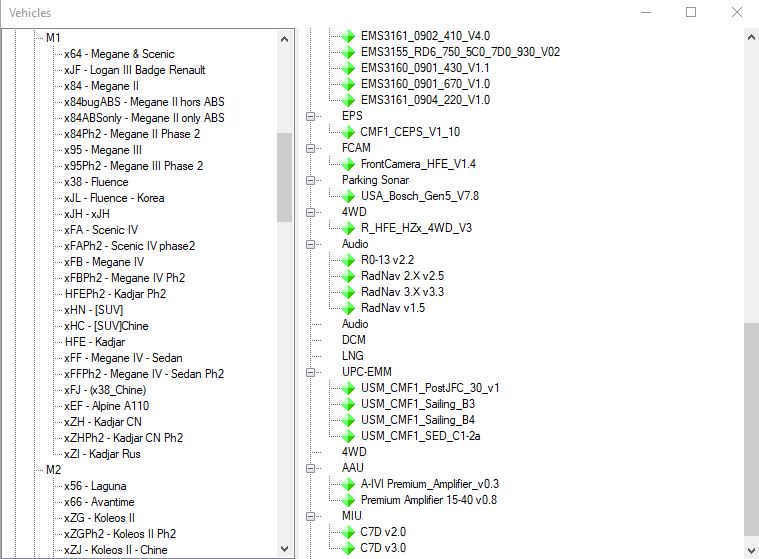759x559 pixels.
Task: Collapse the UPC-EMM group
Action: (x=311, y=372)
